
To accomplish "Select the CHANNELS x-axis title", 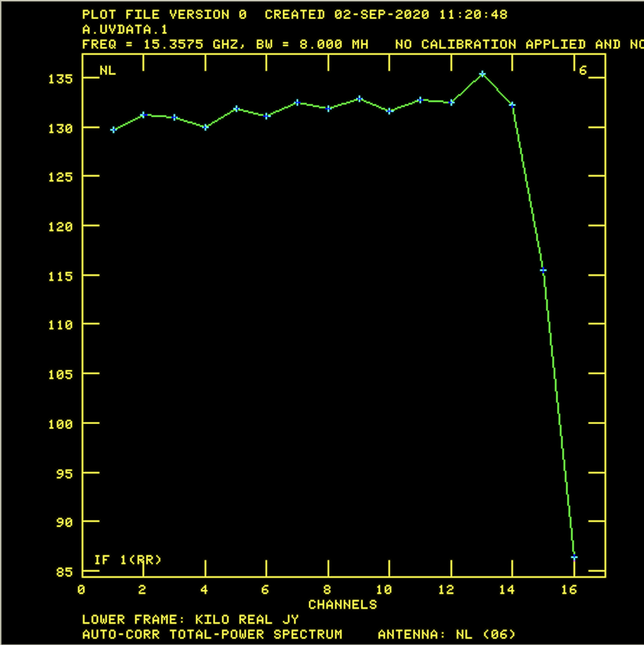I will tap(343, 604).
